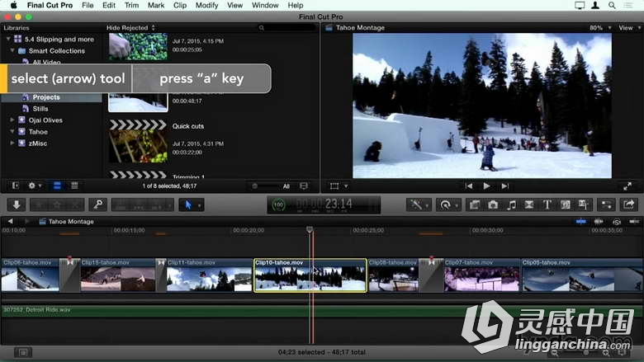Open the Mark menu

tap(156, 5)
